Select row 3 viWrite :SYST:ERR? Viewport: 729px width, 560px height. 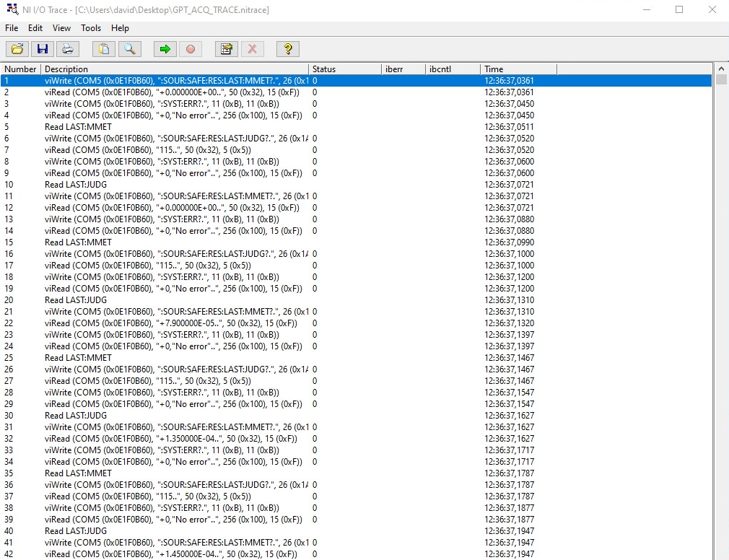[356, 104]
